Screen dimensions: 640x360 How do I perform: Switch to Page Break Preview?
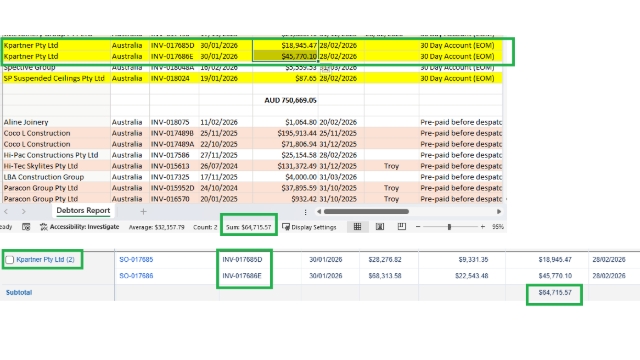tap(402, 227)
